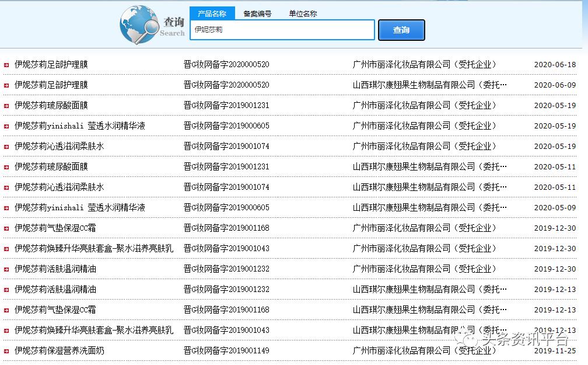Viewport: 588px width, 365px height.
Task: Click red plus icon beside 伊妮莎莉沁透滋润柔肤水
Action: (5, 146)
